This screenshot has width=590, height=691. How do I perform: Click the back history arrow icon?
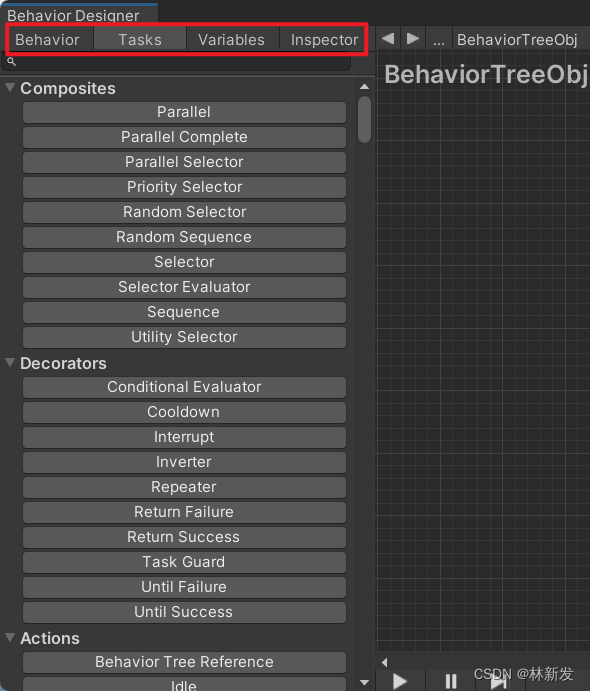(388, 39)
